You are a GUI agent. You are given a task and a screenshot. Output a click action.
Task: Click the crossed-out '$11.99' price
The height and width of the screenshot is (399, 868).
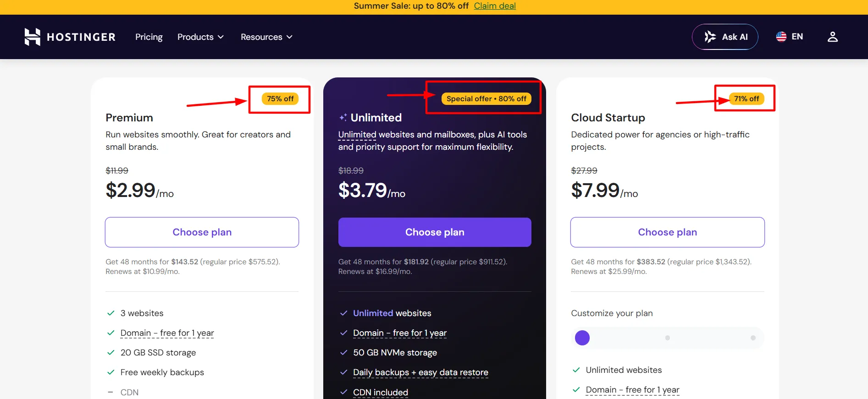(x=117, y=171)
